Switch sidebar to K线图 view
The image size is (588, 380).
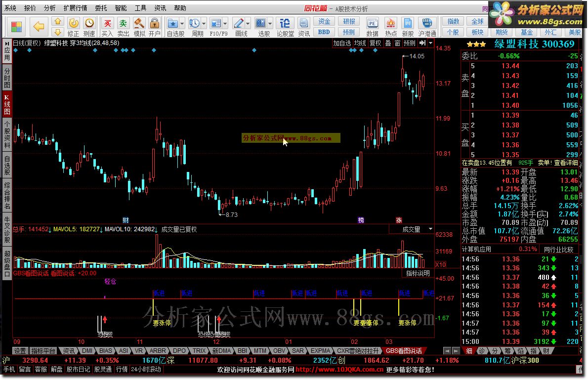(7, 104)
